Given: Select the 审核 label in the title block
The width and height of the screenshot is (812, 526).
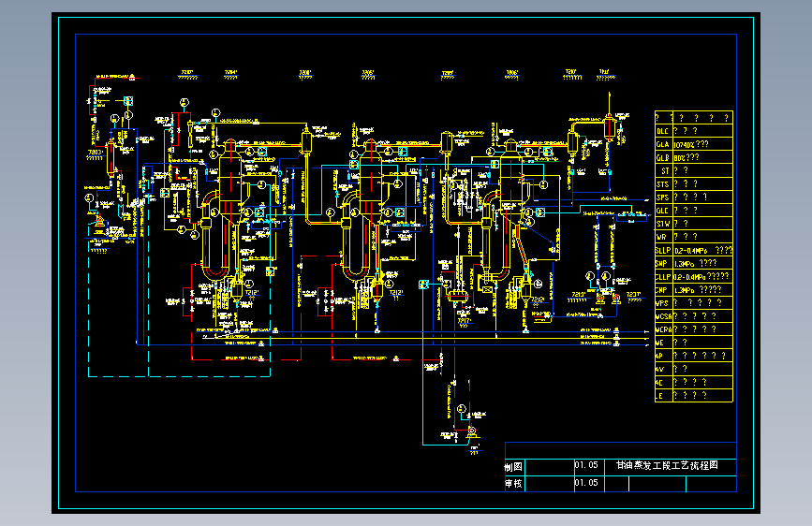Looking at the screenshot, I should pyautogui.click(x=513, y=484).
